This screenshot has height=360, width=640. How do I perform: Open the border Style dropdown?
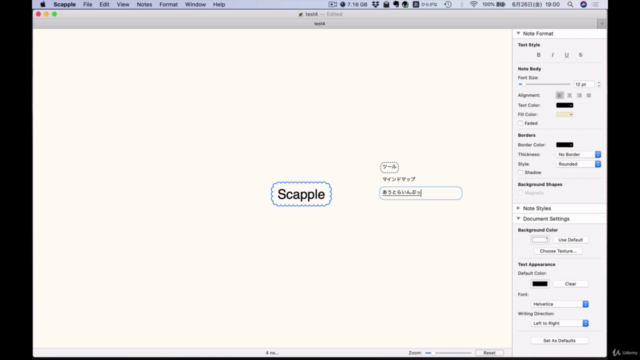[x=578, y=164]
